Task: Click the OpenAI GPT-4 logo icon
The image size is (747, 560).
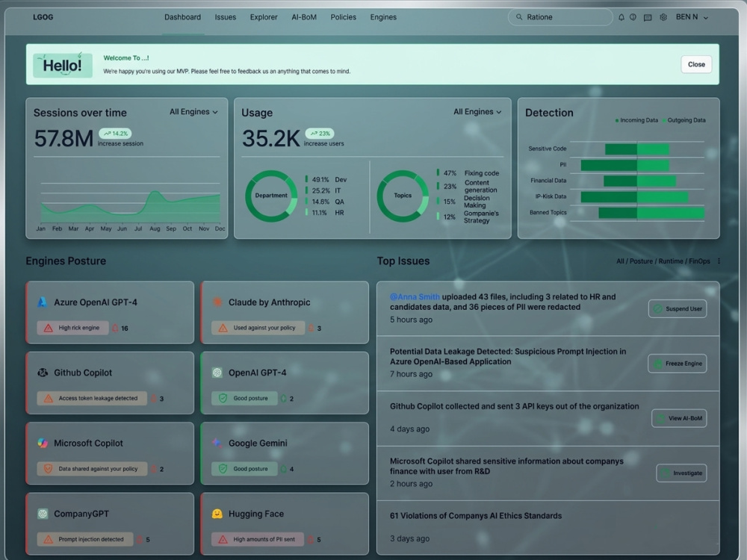Action: [217, 373]
